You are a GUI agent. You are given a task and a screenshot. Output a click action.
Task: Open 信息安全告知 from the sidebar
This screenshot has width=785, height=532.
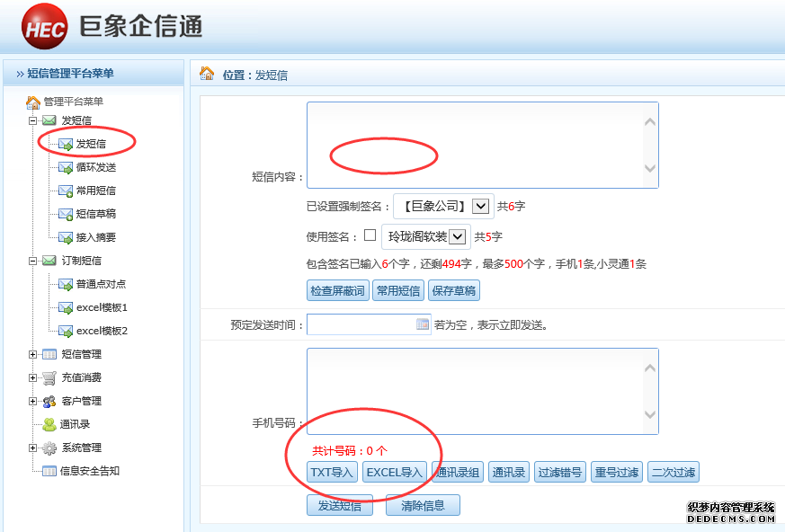tap(89, 471)
